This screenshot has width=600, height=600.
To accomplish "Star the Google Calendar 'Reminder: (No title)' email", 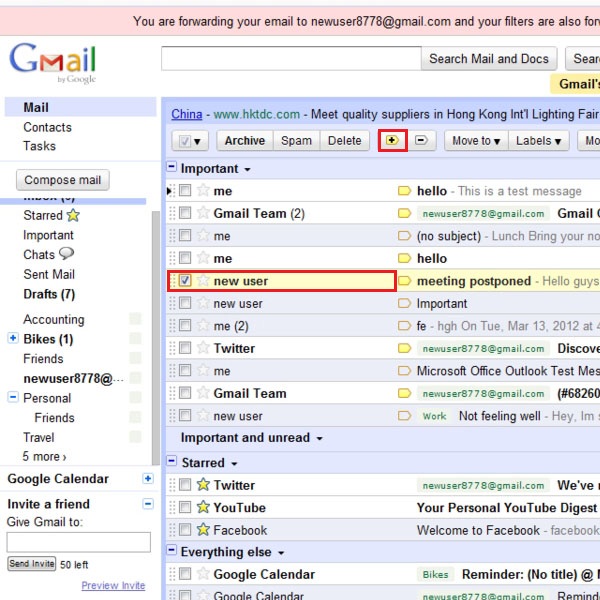I will coord(203,574).
